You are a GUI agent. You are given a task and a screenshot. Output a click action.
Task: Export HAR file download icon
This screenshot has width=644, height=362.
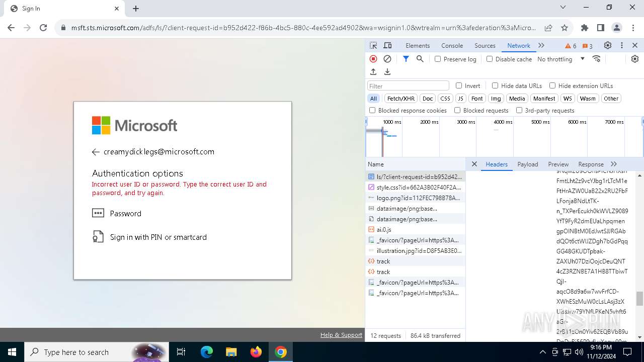387,72
